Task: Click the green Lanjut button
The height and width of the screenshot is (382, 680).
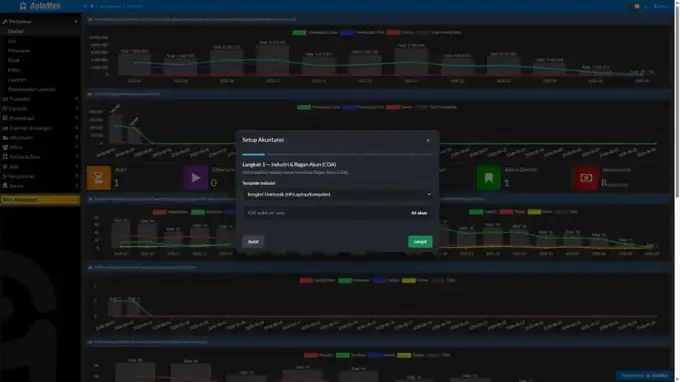Action: 420,242
